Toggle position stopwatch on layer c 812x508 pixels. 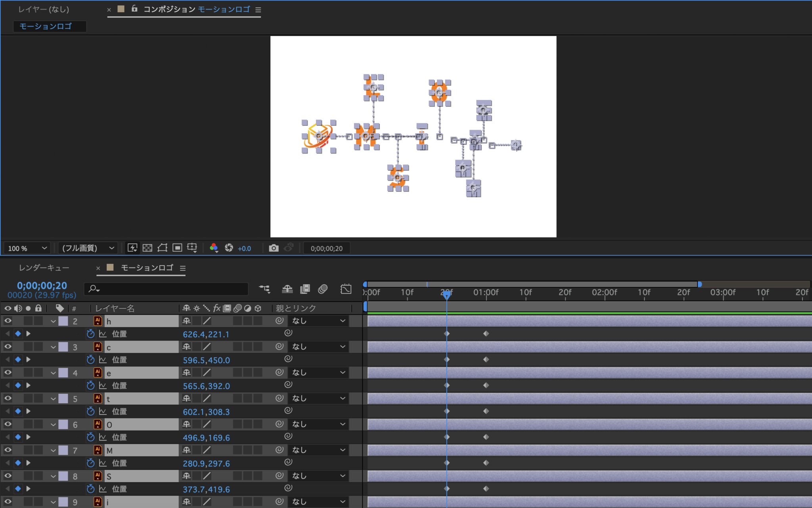[90, 360]
